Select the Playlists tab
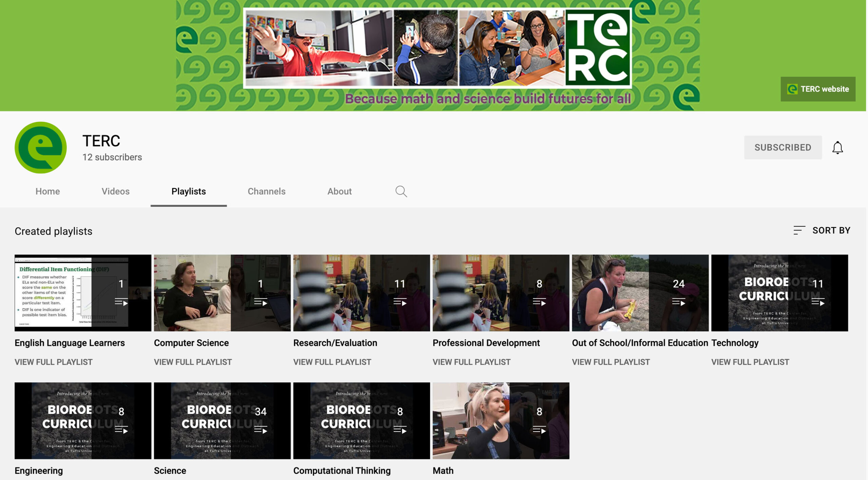This screenshot has width=868, height=480. point(189,191)
